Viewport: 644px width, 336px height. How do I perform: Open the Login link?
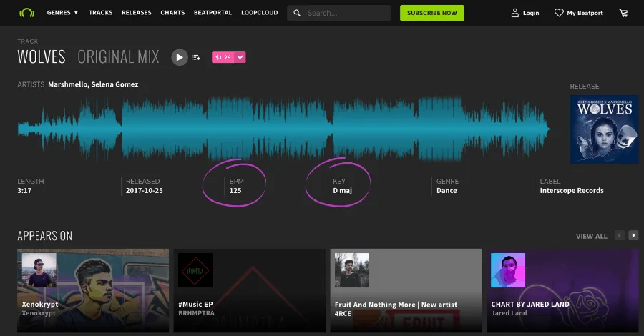click(x=531, y=13)
